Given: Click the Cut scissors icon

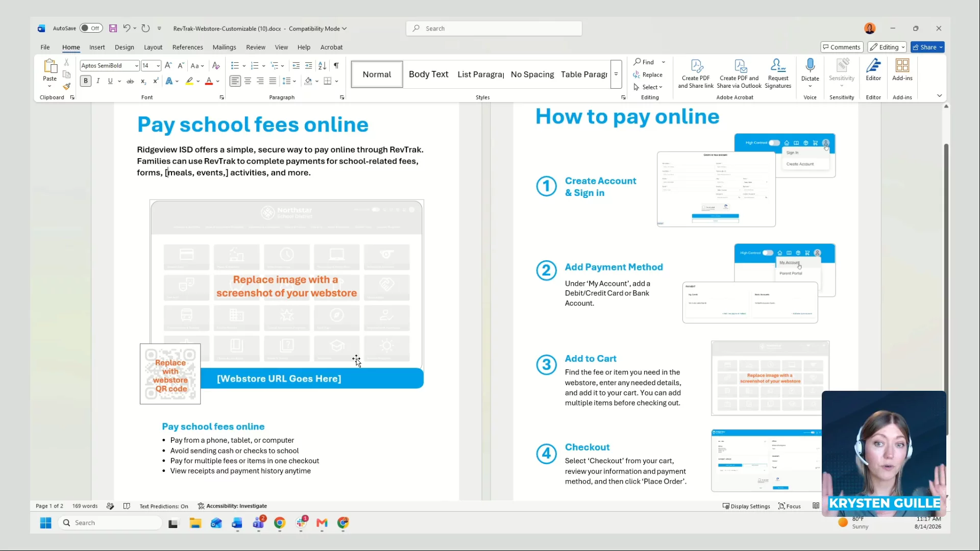Looking at the screenshot, I should coord(66,62).
